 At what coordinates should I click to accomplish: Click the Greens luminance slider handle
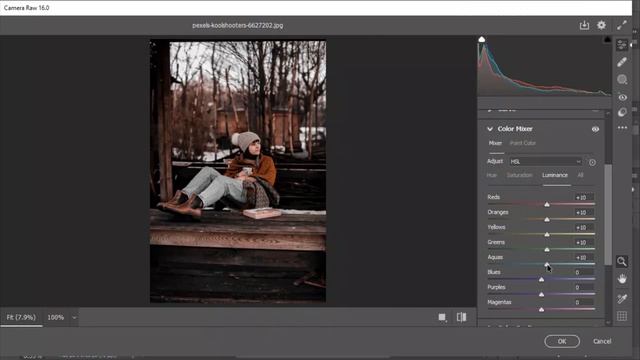tap(547, 249)
